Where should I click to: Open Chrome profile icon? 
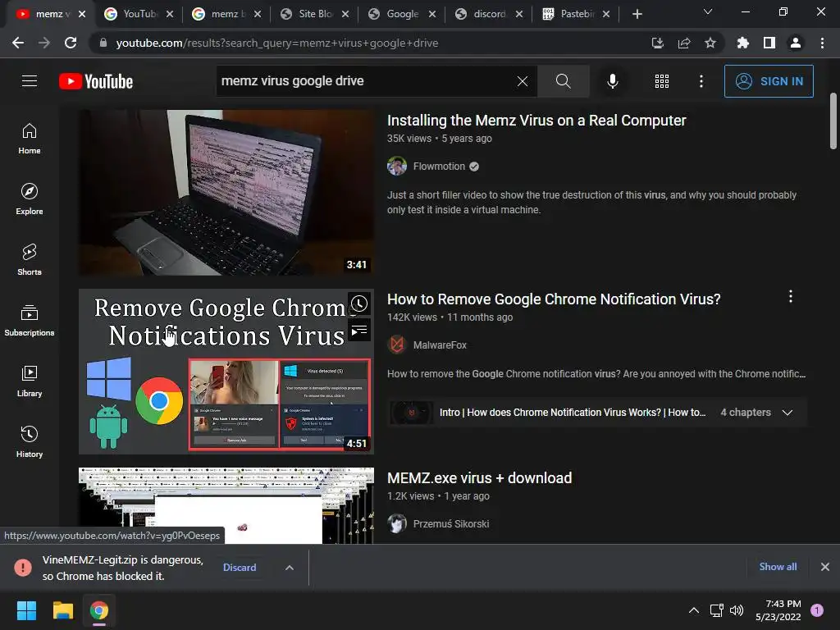pos(796,43)
